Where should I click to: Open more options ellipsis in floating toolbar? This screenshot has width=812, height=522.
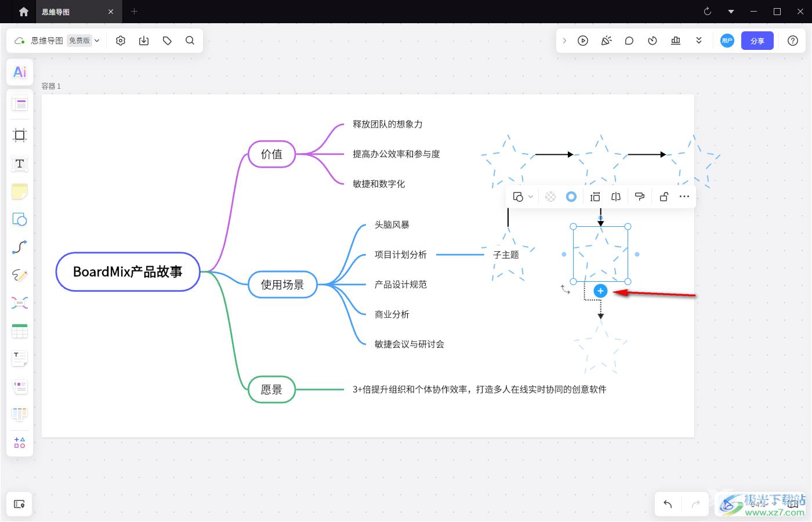coord(684,197)
